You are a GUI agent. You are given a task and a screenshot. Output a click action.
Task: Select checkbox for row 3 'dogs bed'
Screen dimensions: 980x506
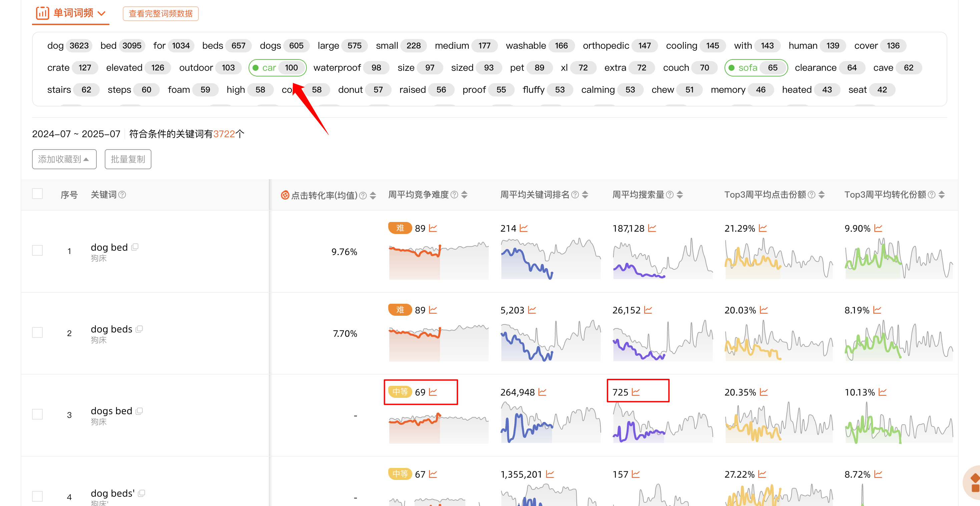coord(37,414)
